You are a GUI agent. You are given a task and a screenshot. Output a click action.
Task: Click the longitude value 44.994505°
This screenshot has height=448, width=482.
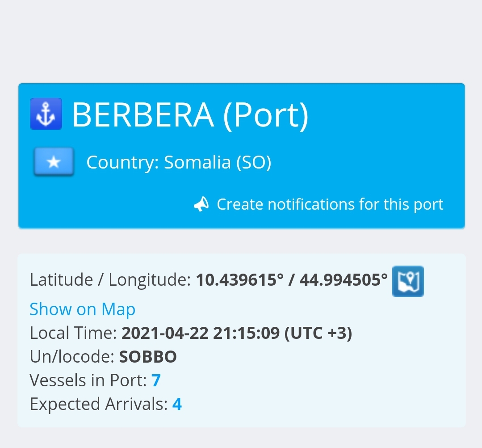344,280
